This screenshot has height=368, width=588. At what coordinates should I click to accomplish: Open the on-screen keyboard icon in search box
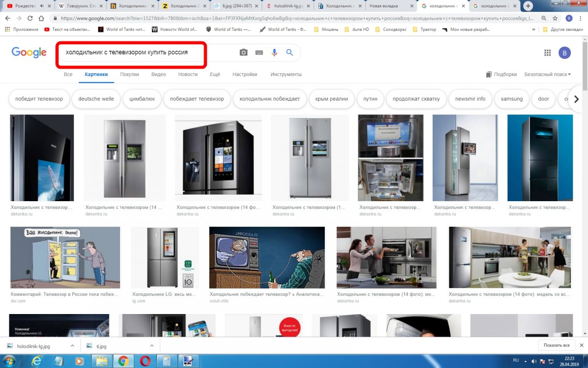click(259, 53)
